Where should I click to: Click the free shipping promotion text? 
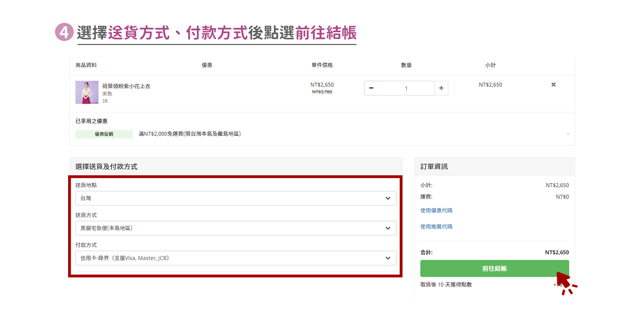tap(190, 134)
